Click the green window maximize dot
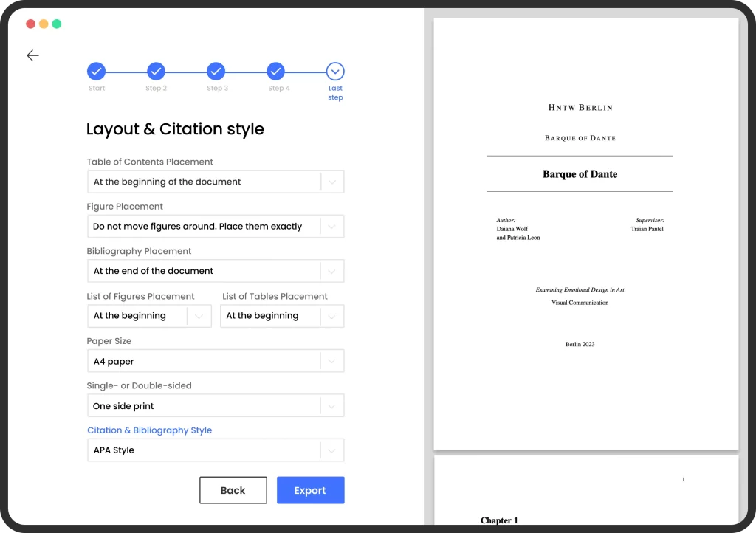 coord(57,24)
